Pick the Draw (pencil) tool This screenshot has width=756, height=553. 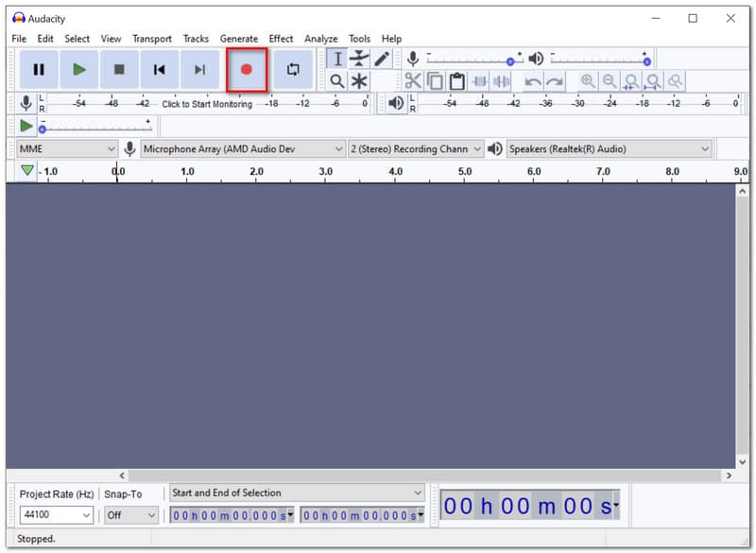pyautogui.click(x=382, y=59)
